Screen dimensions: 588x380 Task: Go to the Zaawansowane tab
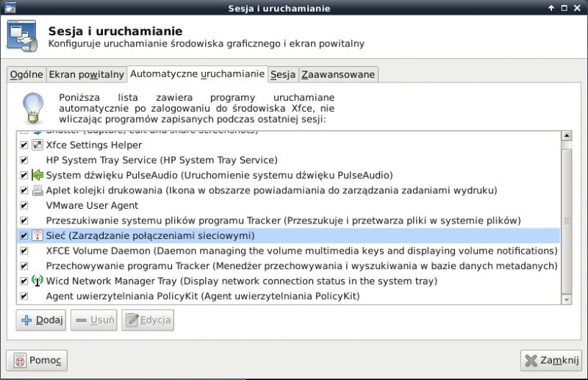[338, 74]
